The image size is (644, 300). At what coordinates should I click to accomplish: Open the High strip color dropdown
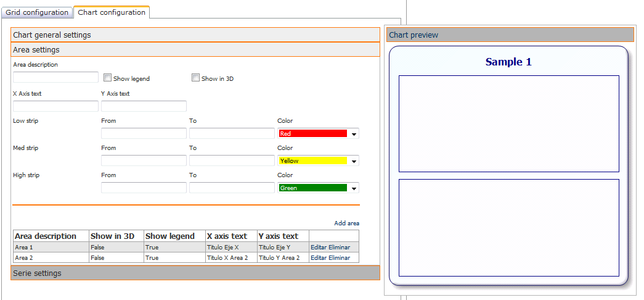click(x=354, y=188)
